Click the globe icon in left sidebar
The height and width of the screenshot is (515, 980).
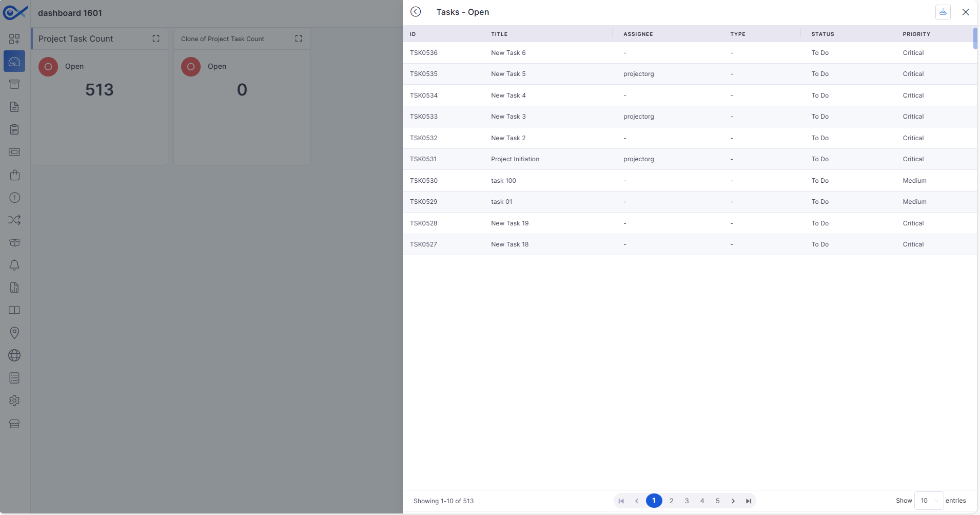(14, 355)
